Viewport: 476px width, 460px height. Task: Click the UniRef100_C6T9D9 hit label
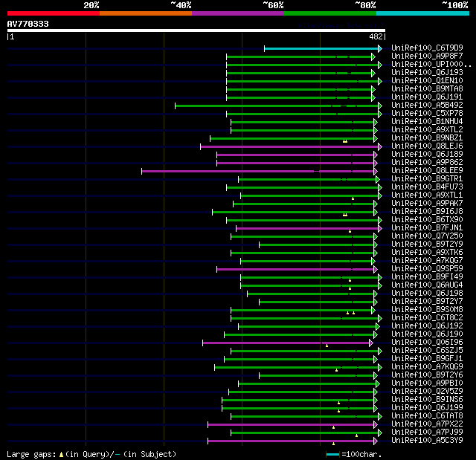[427, 48]
